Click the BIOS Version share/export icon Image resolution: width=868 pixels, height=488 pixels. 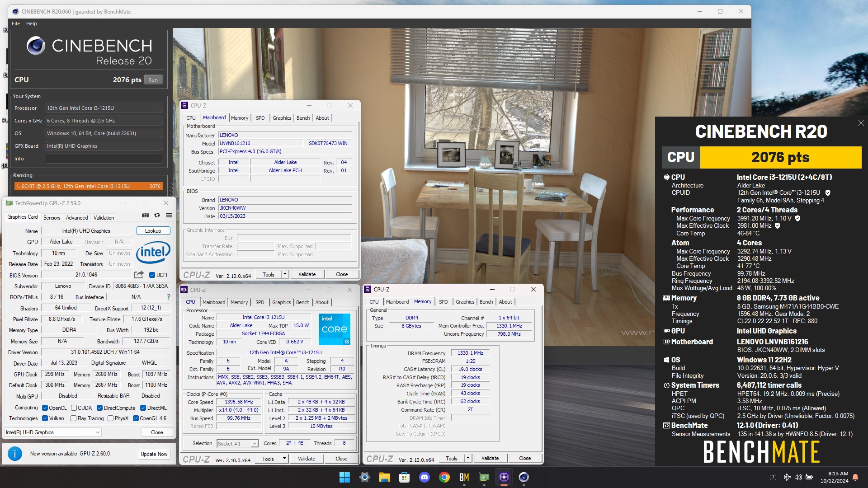pos(139,275)
